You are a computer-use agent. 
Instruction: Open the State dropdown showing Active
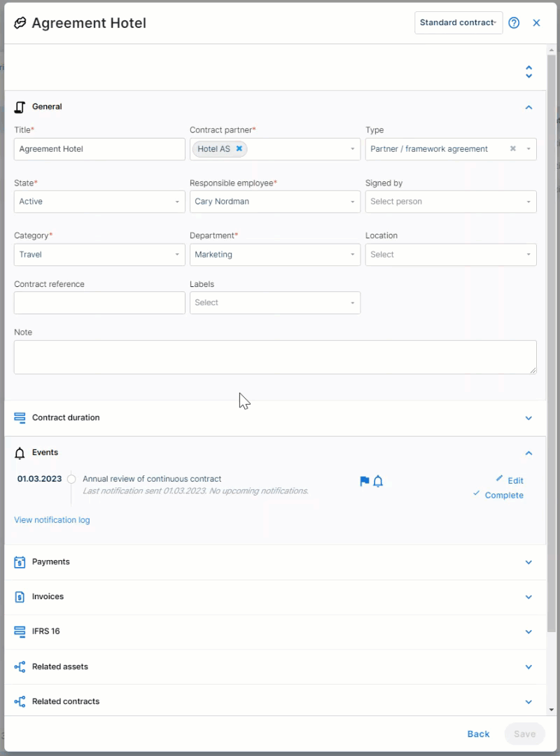tap(99, 202)
